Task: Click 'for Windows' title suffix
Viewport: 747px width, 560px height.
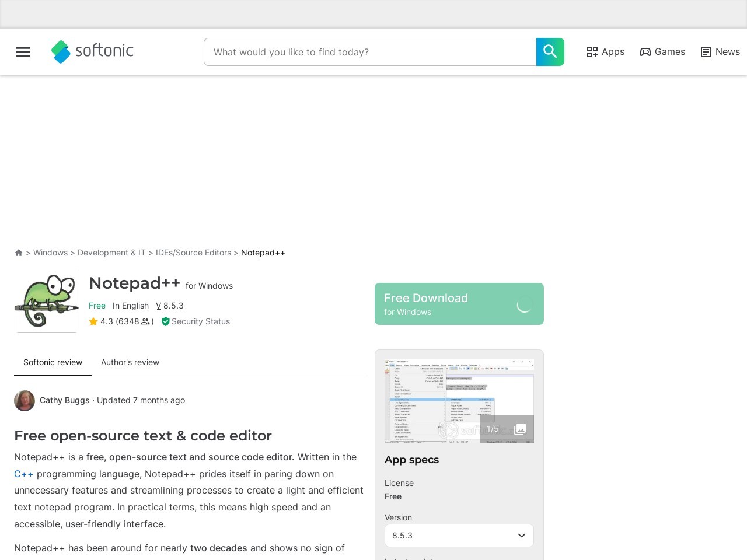Action: [x=209, y=286]
